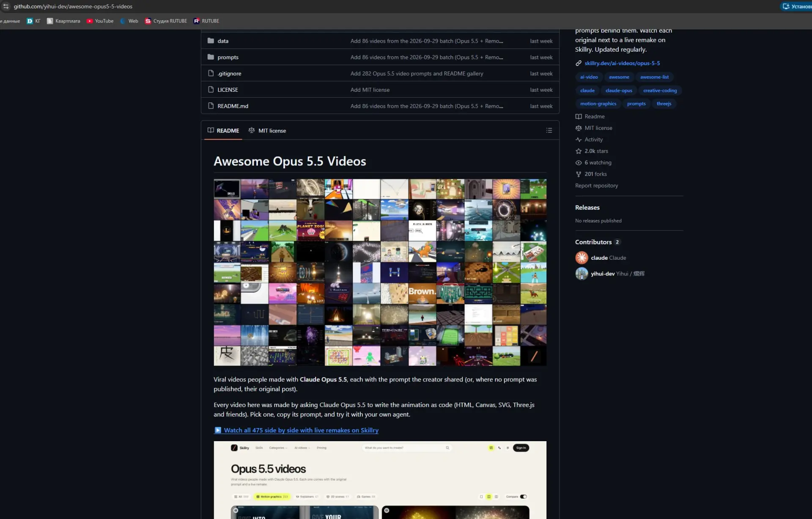
Task: Click the Skillry Opus 5.5 videos screenshot
Action: point(380,480)
